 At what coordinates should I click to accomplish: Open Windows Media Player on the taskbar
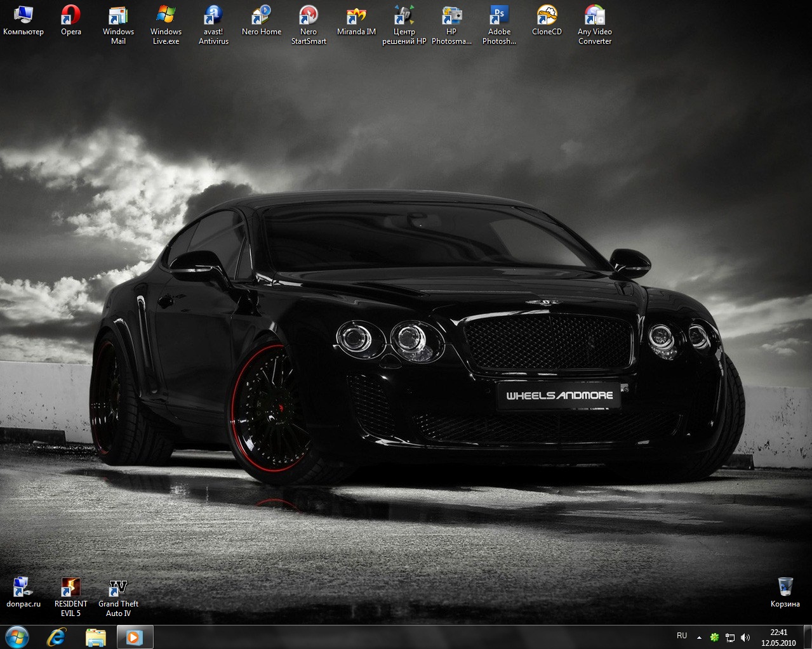tap(135, 637)
